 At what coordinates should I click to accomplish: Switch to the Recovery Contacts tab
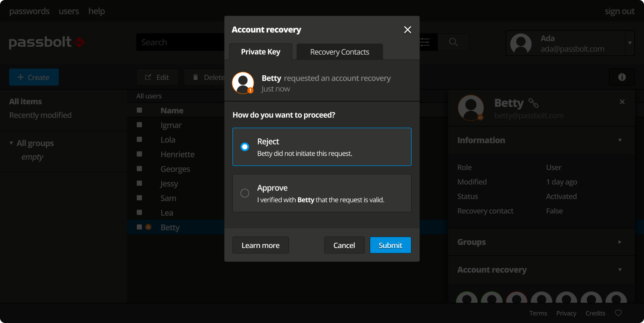[340, 52]
